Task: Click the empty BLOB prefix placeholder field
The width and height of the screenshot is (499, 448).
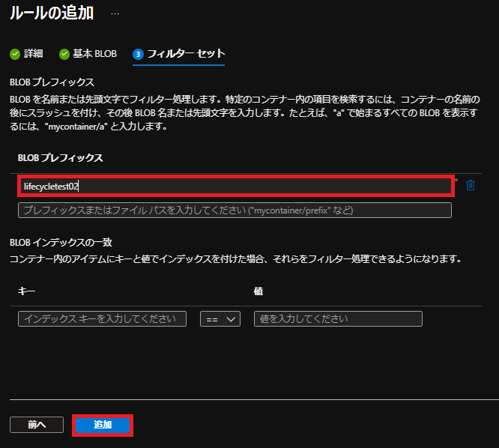Action: pyautogui.click(x=235, y=211)
